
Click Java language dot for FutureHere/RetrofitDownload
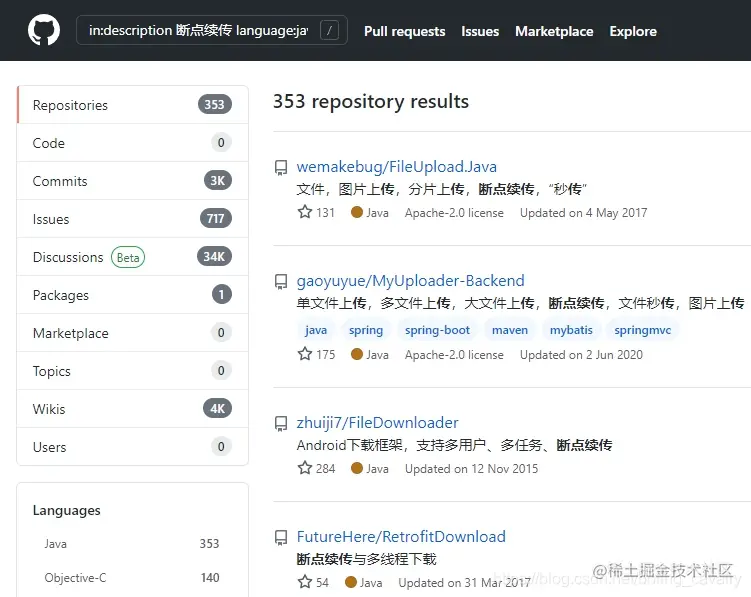351,582
